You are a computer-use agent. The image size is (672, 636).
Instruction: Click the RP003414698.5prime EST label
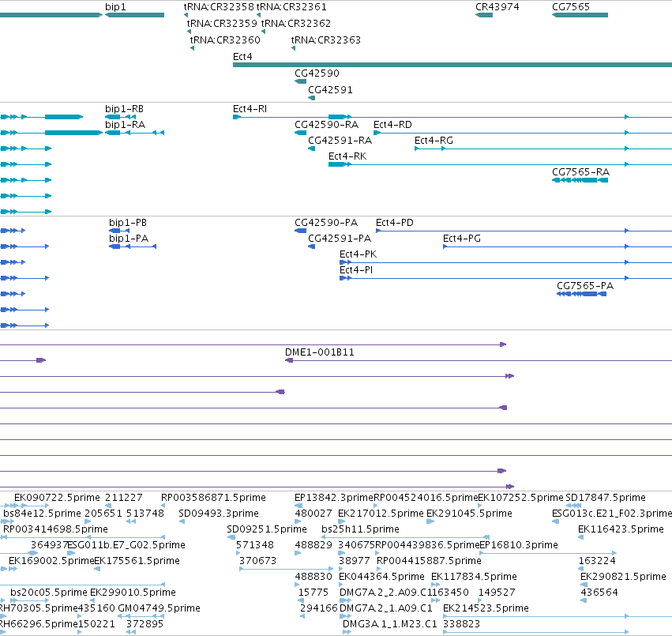(56, 529)
